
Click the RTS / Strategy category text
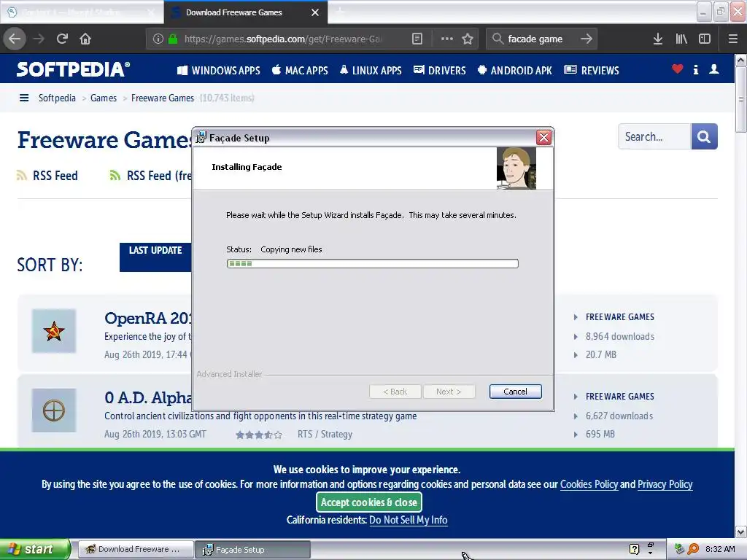(325, 435)
